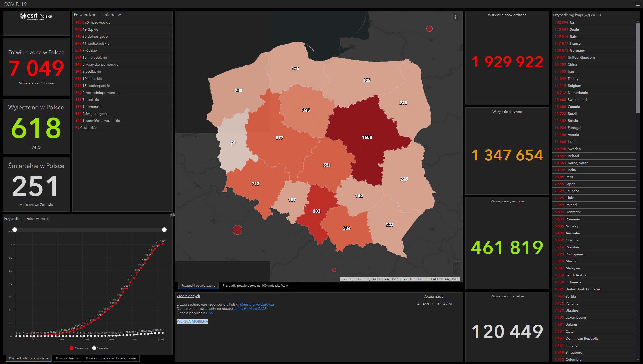Click the red circle marker at the top right of the map
The width and height of the screenshot is (643, 364).
point(430,29)
